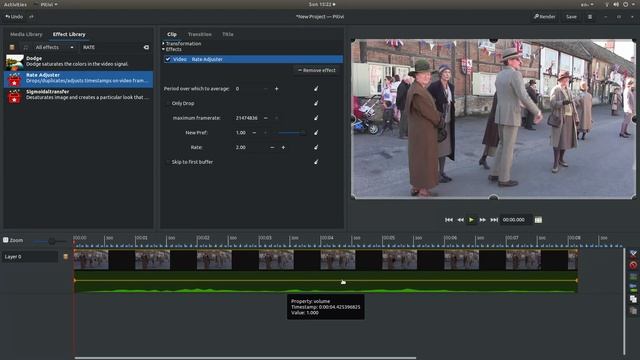Open the Activities overview

pos(15,4)
